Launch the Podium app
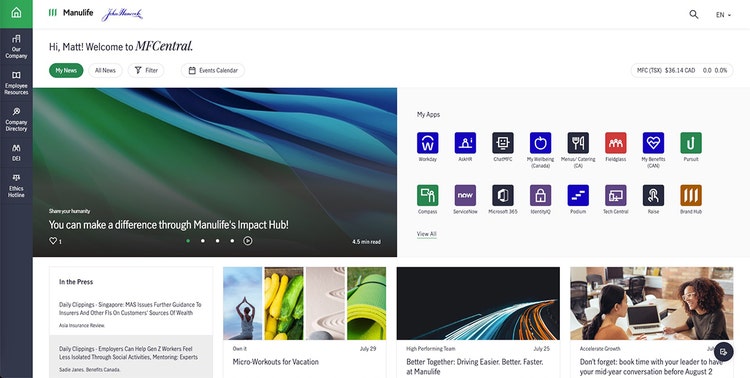Viewport: 750px width, 378px height. [x=578, y=195]
